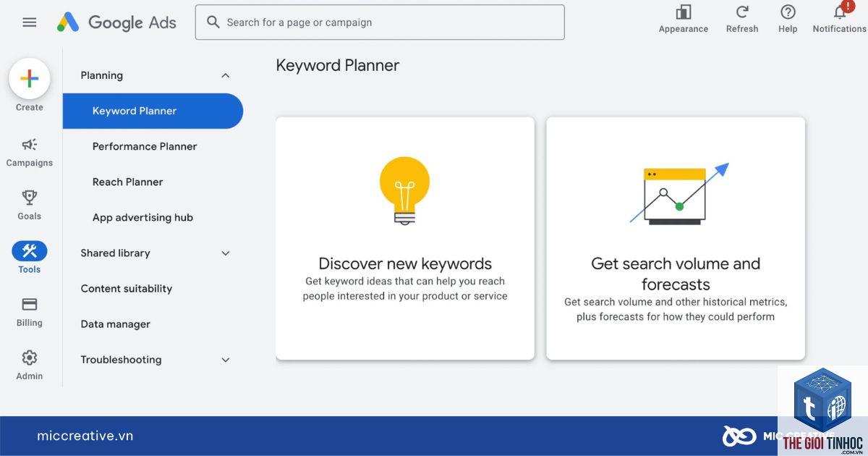The image size is (868, 456).
Task: Select Reach Planner in sidebar
Action: 127,182
